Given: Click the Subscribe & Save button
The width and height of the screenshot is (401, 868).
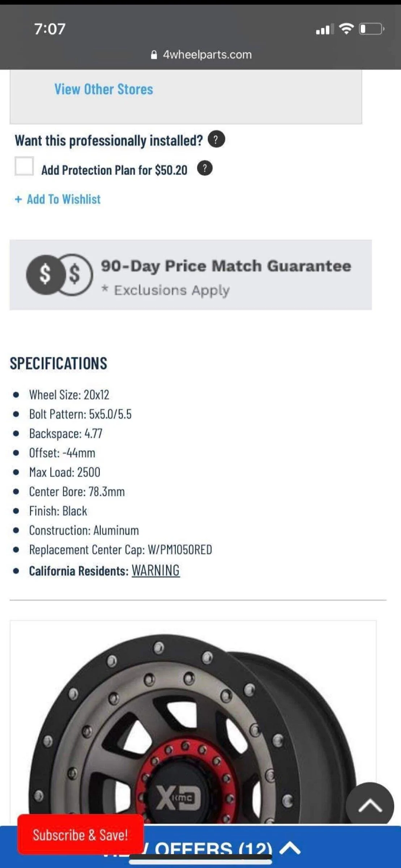Looking at the screenshot, I should [81, 834].
